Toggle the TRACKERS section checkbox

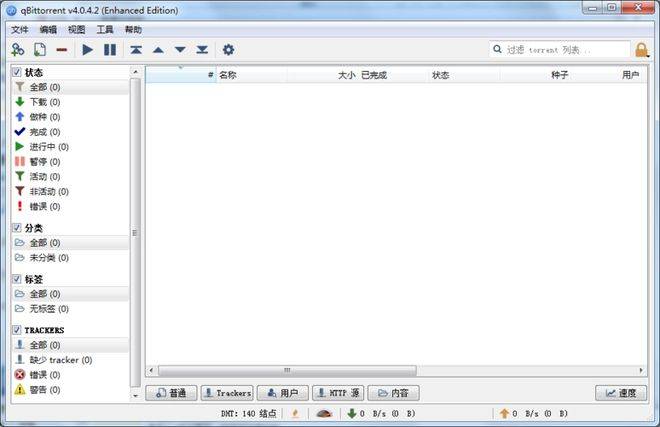[x=16, y=330]
